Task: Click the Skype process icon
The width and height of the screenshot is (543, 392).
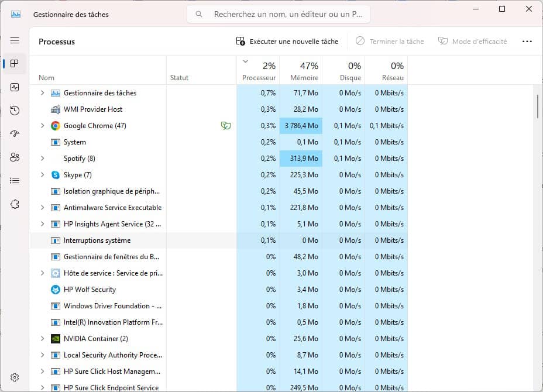Action: coord(56,175)
